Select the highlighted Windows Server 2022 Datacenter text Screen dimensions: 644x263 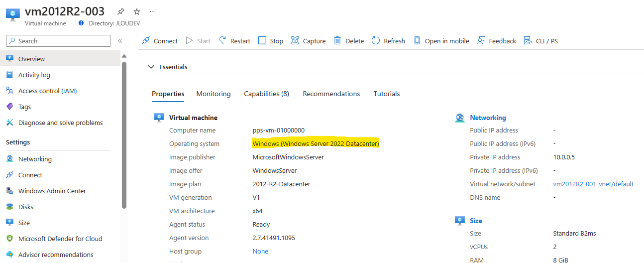pyautogui.click(x=316, y=143)
